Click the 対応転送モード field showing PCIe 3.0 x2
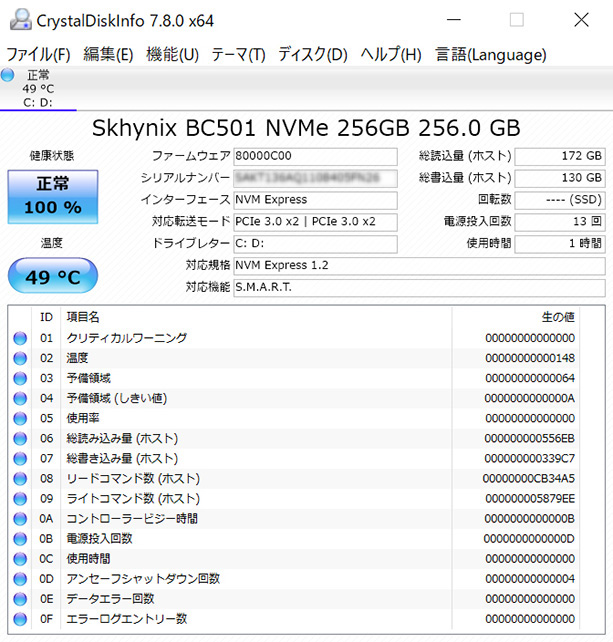This screenshot has width=613, height=642. pos(315,222)
